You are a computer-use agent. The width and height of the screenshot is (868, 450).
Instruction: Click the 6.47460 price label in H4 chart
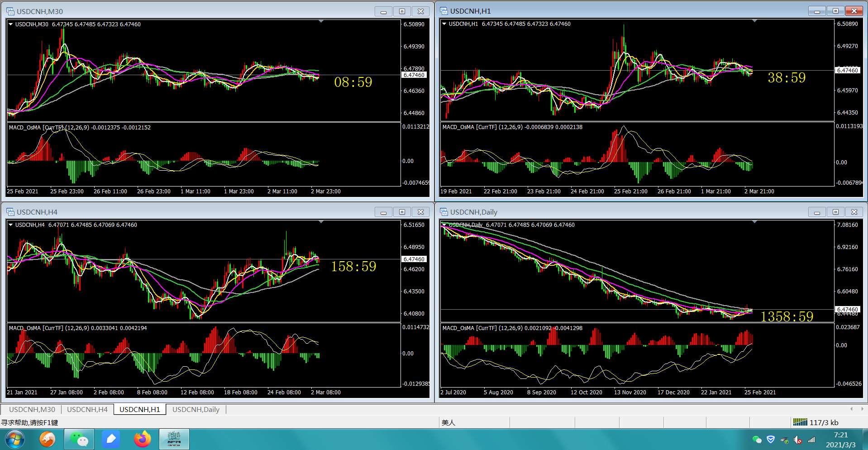[414, 259]
